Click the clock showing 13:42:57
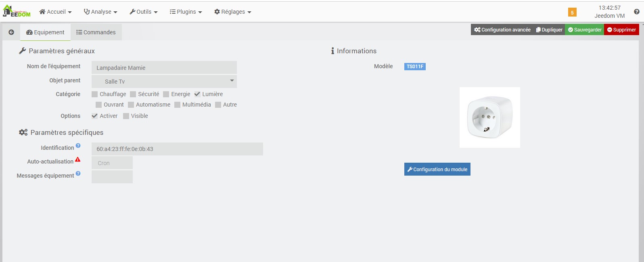The image size is (644, 262). (x=609, y=8)
